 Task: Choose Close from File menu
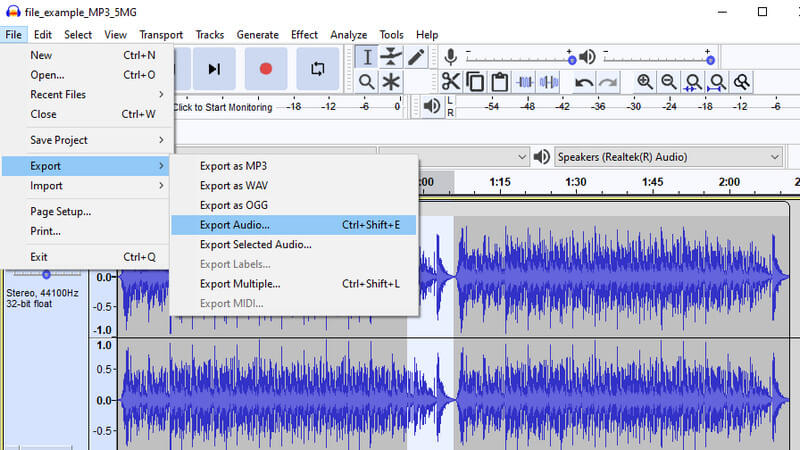pyautogui.click(x=85, y=114)
